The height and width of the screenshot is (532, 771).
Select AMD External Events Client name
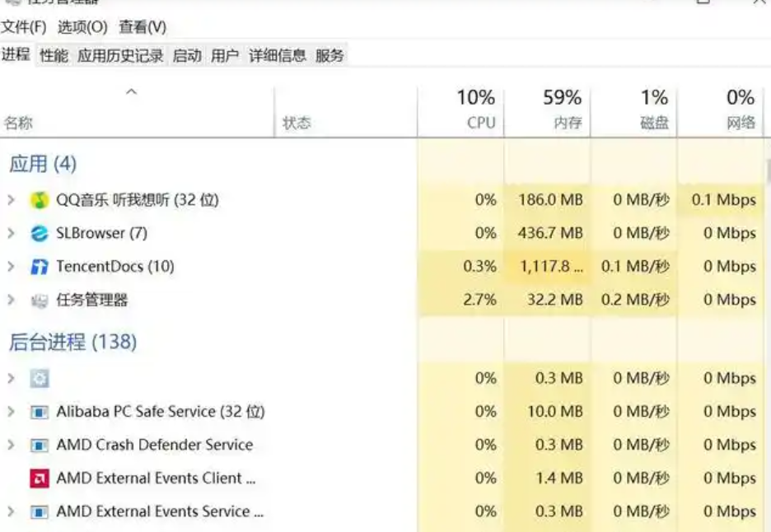(156, 478)
